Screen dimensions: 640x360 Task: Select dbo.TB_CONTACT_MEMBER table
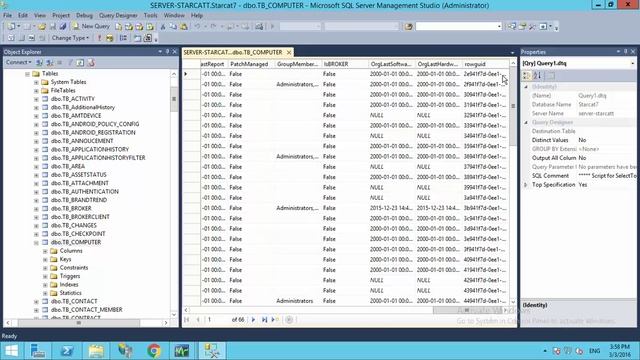[x=87, y=310]
